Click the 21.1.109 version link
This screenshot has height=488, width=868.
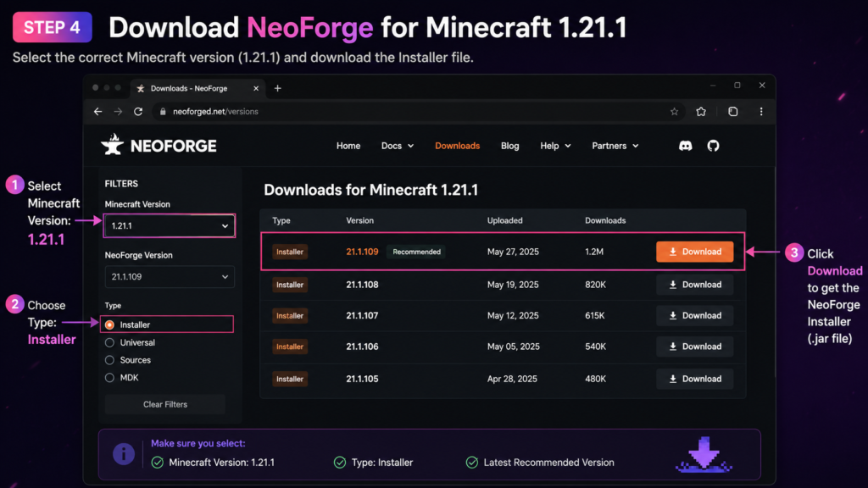click(362, 252)
